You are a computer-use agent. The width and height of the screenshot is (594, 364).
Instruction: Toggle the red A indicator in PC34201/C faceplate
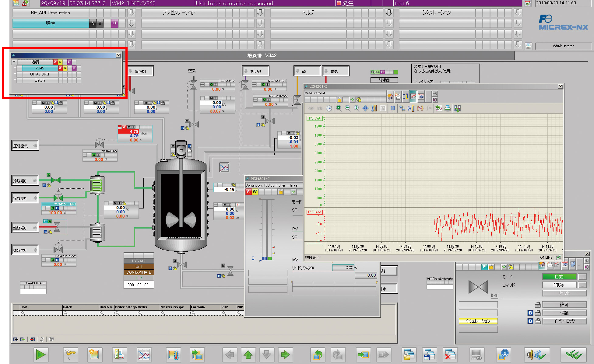pos(248,192)
